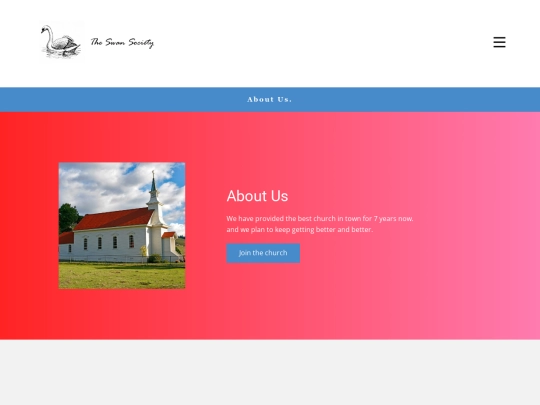
Task: Click the paragraph starting 'We have provided'
Action: click(x=320, y=224)
